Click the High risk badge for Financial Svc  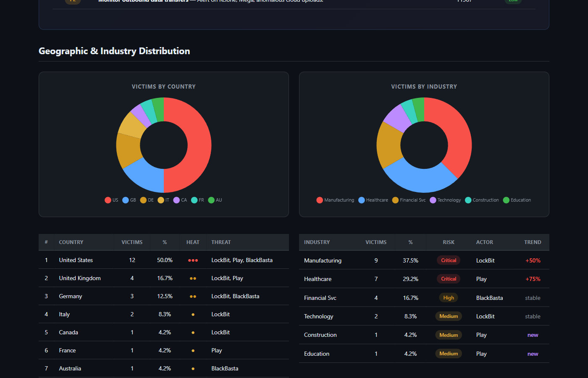click(449, 298)
